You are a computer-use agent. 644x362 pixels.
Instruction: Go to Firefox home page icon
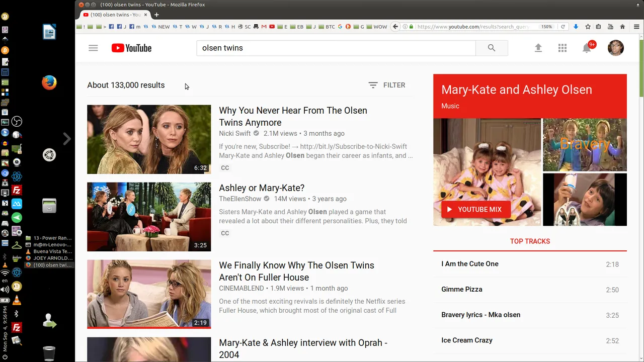[x=622, y=27]
